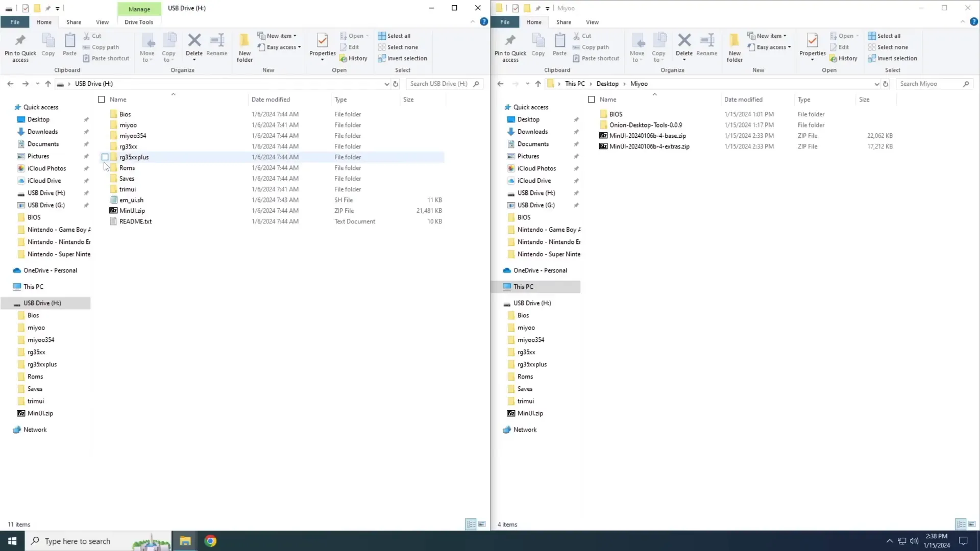Open the View tab in right pane

pyautogui.click(x=592, y=22)
